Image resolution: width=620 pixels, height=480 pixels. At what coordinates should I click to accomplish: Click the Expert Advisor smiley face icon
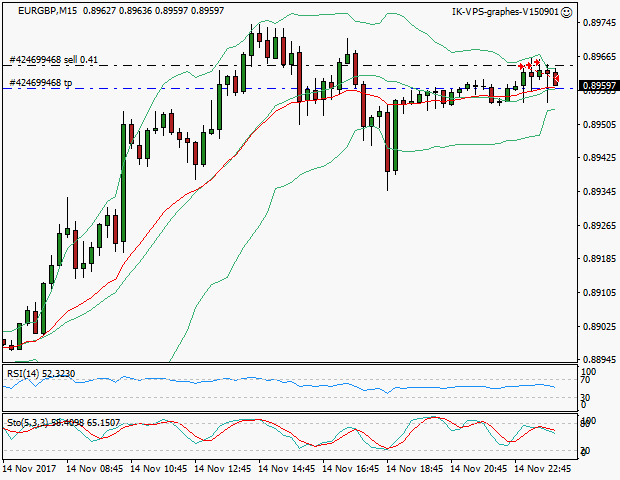point(567,11)
